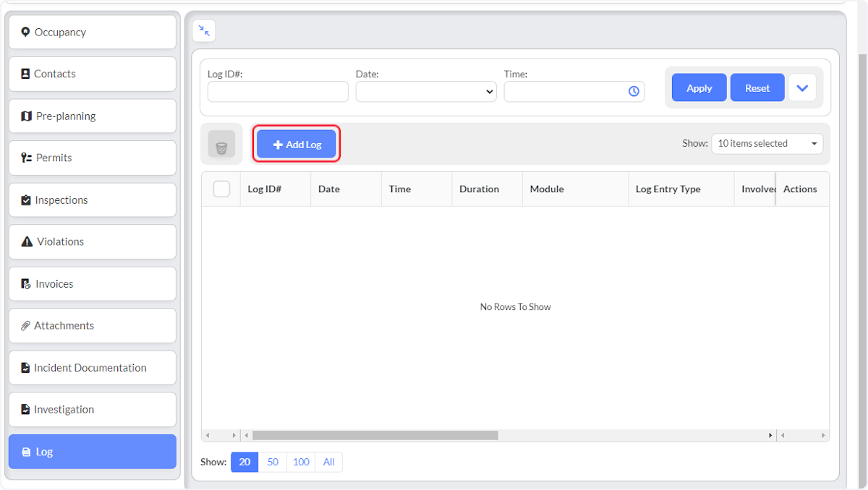Click the trash delete icon button
This screenshot has height=490, width=868.
tap(221, 144)
